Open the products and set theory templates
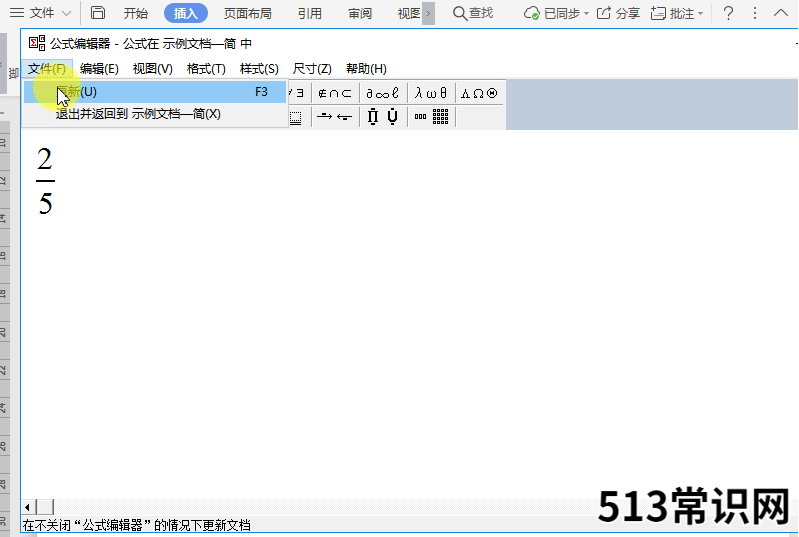This screenshot has width=799, height=537. pyautogui.click(x=383, y=117)
